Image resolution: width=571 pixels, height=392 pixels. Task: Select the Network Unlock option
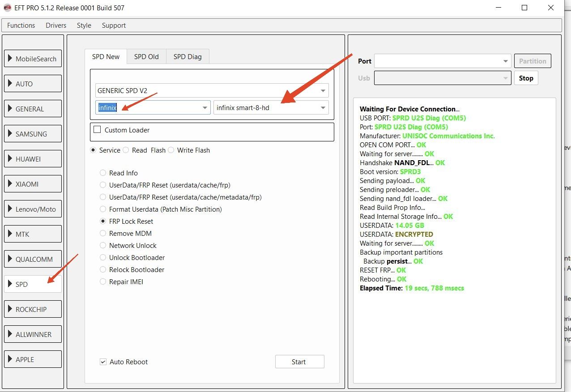point(103,245)
